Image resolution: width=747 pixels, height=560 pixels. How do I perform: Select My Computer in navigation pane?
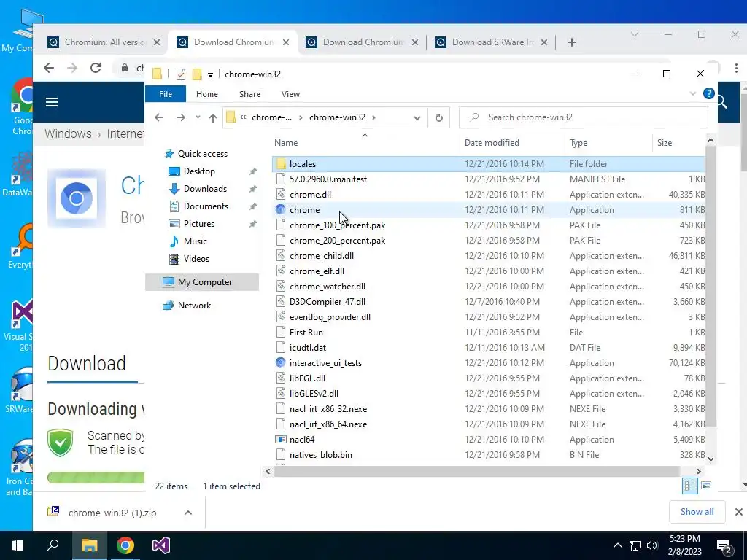pos(202,282)
